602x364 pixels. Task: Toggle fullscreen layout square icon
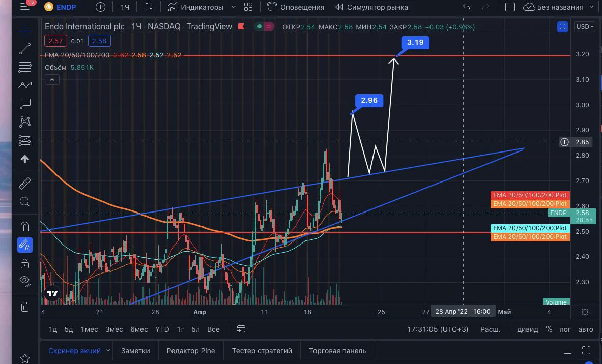(x=510, y=7)
